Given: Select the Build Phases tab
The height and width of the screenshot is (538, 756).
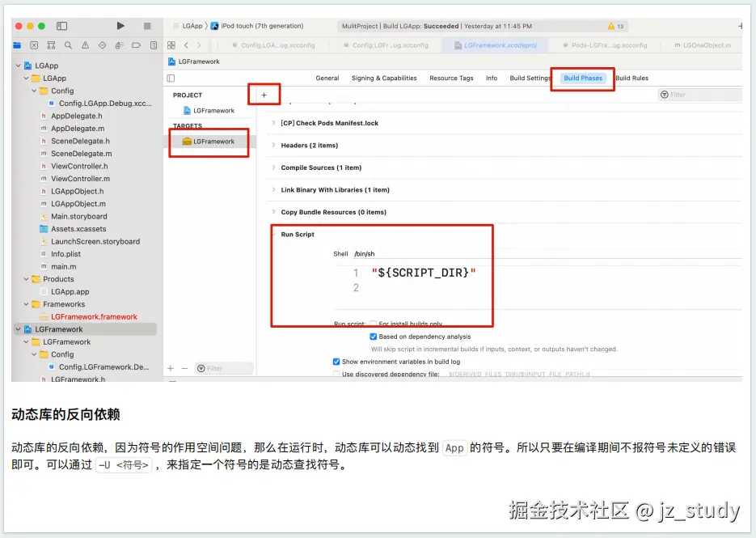Looking at the screenshot, I should pos(583,78).
